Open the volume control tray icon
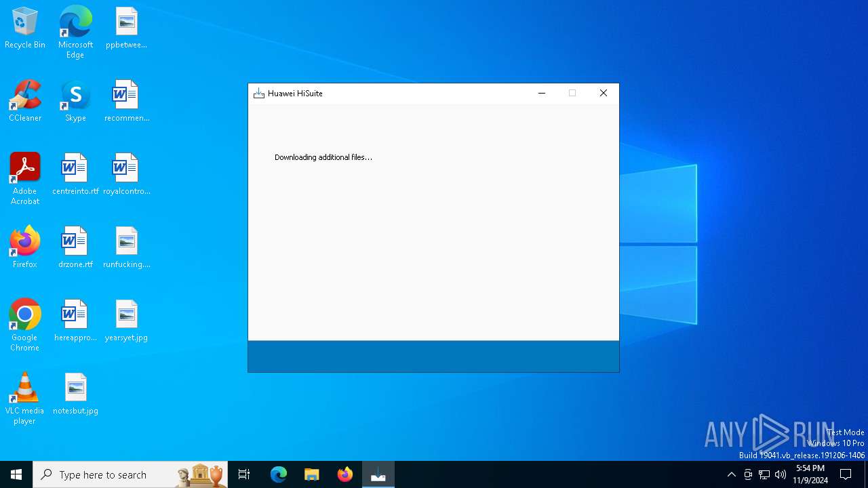This screenshot has width=868, height=488. pyautogui.click(x=781, y=474)
